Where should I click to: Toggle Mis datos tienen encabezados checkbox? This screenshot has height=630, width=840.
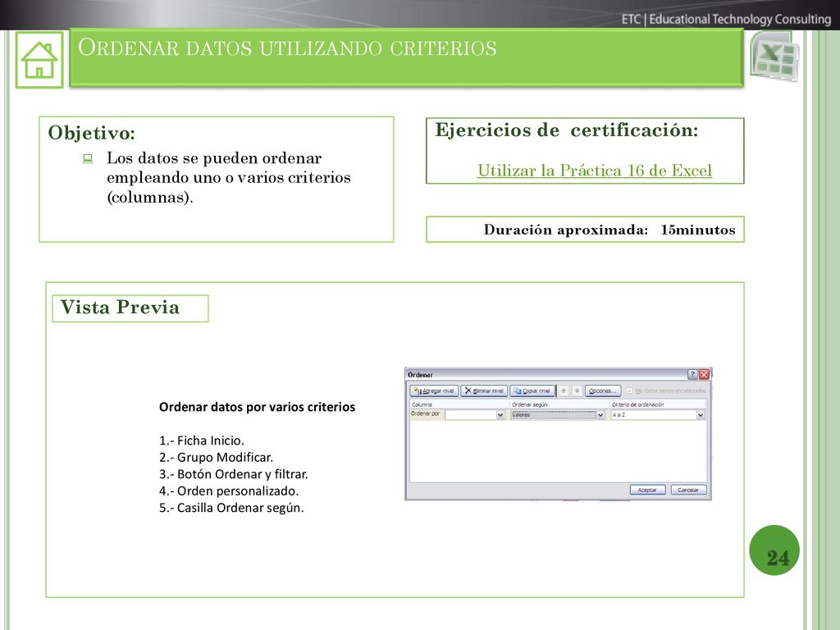[629, 391]
